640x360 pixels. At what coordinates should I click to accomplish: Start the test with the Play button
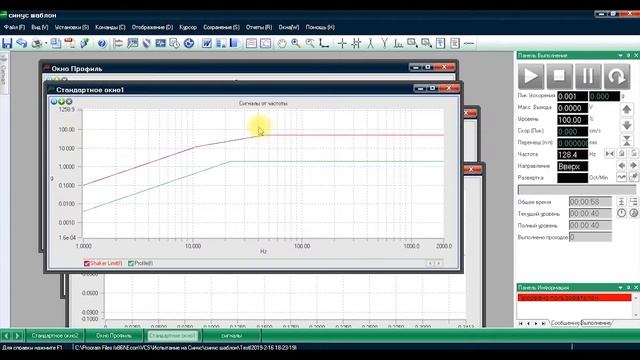tap(531, 76)
